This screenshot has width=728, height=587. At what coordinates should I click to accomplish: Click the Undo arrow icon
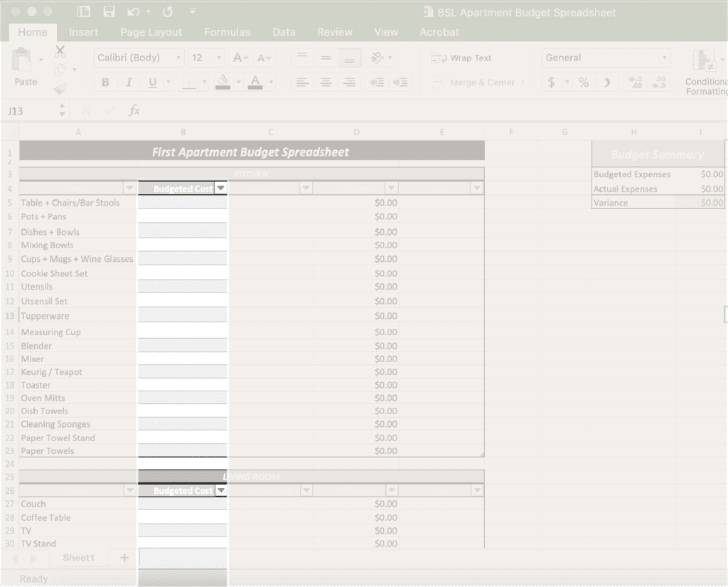(x=134, y=12)
